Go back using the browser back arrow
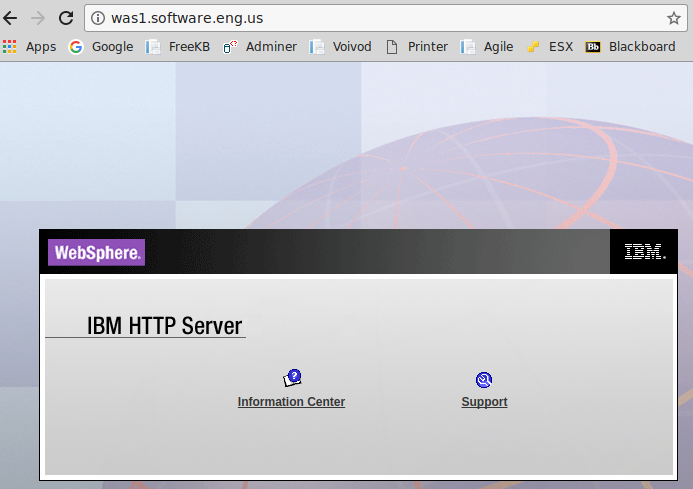This screenshot has height=489, width=693. point(10,18)
